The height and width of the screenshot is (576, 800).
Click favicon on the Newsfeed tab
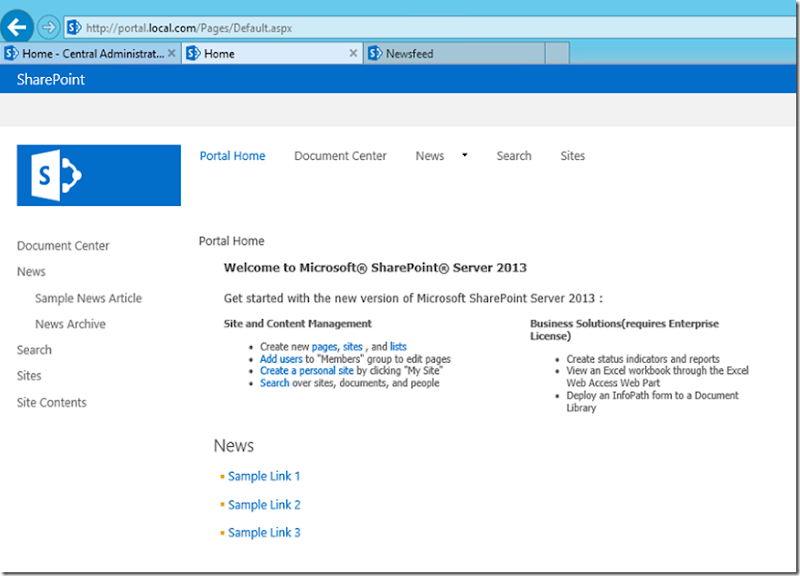point(375,54)
